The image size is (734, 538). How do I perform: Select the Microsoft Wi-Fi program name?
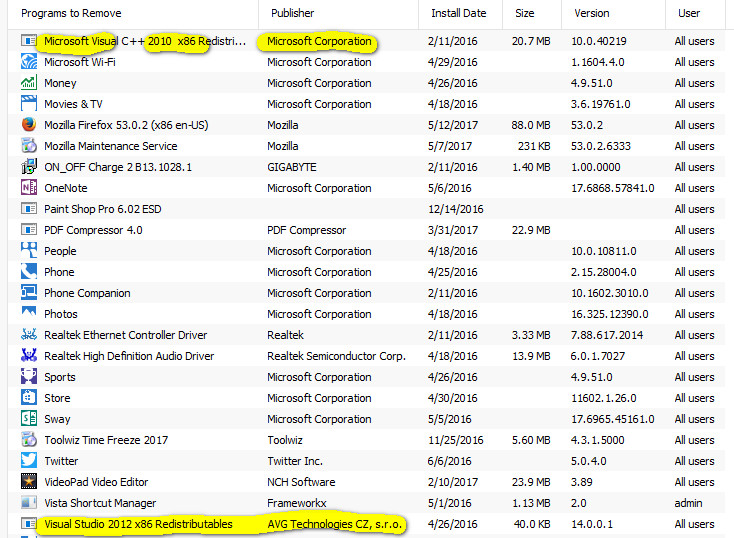tap(80, 62)
